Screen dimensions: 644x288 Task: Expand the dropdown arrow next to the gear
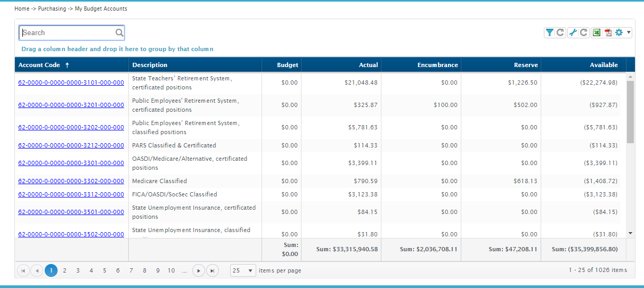click(x=629, y=32)
